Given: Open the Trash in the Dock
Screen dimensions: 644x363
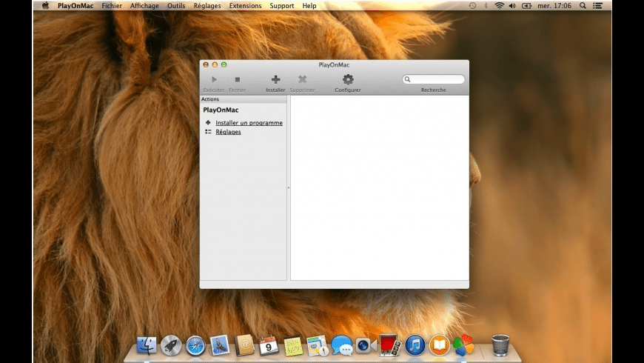Looking at the screenshot, I should (x=500, y=345).
